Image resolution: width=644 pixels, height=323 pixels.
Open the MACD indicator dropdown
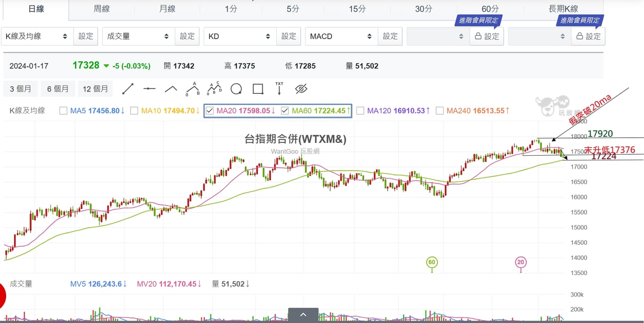tap(341, 36)
